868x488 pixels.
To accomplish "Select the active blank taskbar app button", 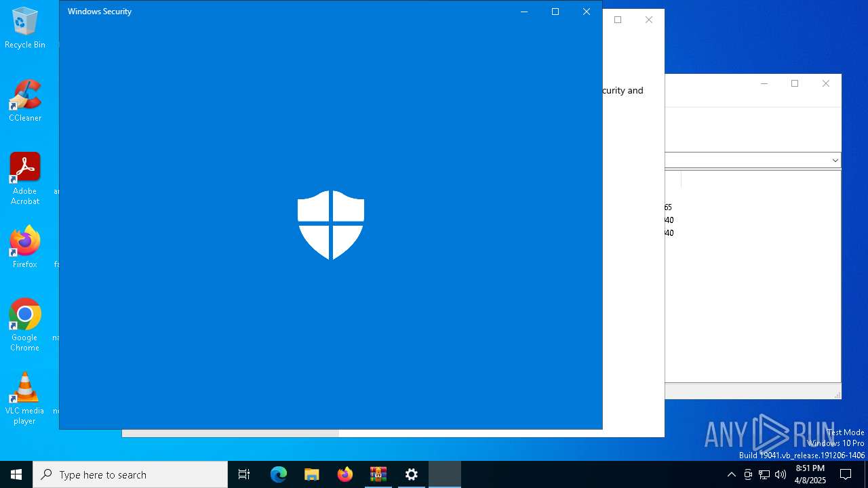I will [445, 474].
